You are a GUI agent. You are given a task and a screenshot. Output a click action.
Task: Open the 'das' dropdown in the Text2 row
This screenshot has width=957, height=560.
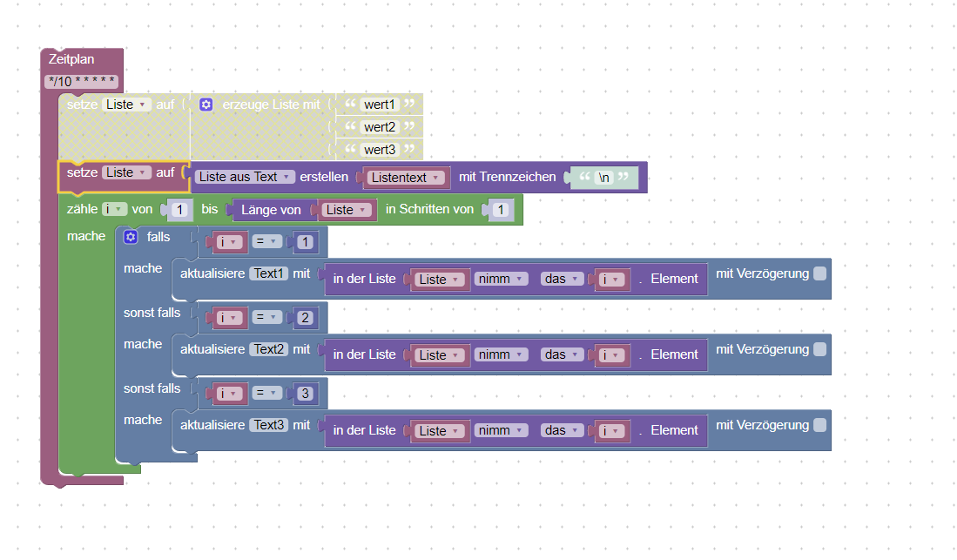pos(563,354)
